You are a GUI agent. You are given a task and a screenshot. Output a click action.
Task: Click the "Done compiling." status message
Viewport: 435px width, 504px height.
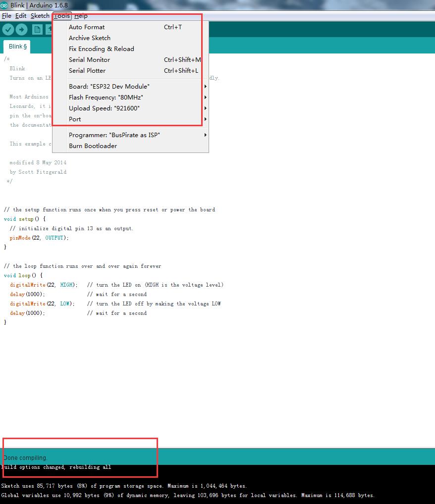(25, 458)
